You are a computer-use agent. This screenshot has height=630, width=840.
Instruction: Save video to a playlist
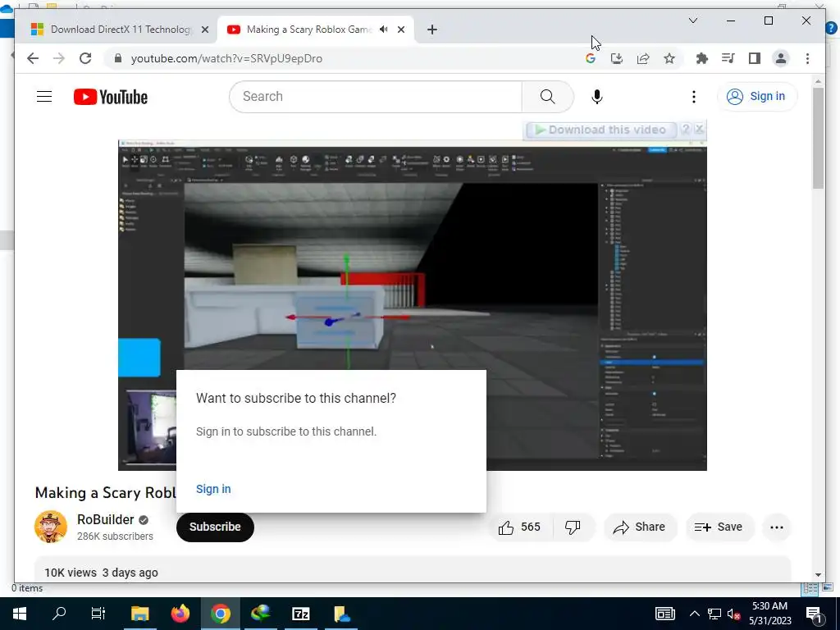(x=719, y=527)
